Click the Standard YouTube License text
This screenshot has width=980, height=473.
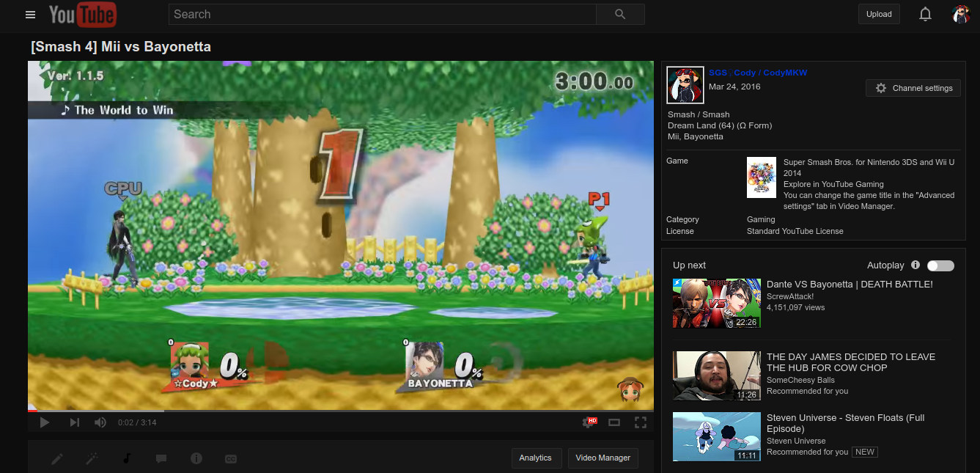coord(795,231)
